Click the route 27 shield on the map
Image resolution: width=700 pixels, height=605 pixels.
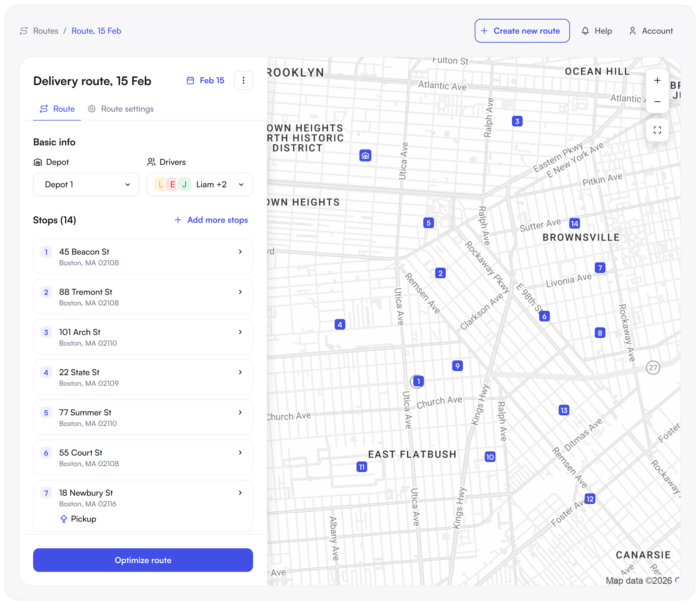[653, 367]
